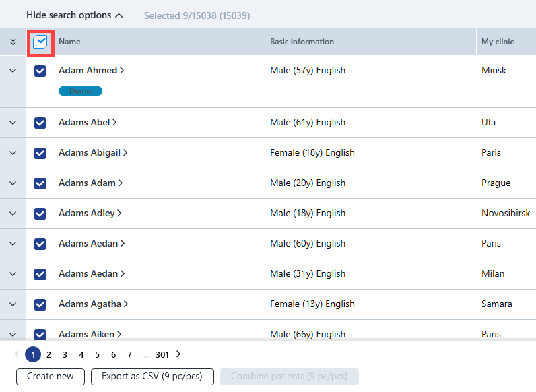
Task: Open Adams Aedan (60y, Paris) patient record
Action: point(92,243)
